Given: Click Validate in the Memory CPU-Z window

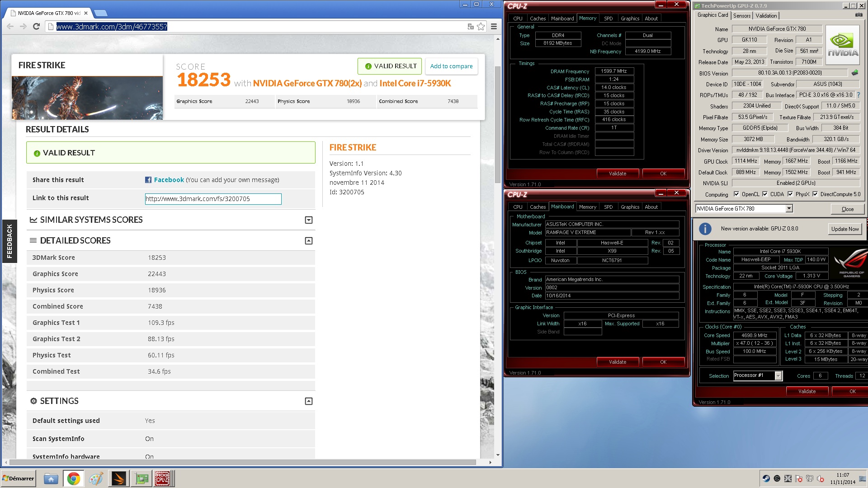Looking at the screenshot, I should [x=618, y=174].
